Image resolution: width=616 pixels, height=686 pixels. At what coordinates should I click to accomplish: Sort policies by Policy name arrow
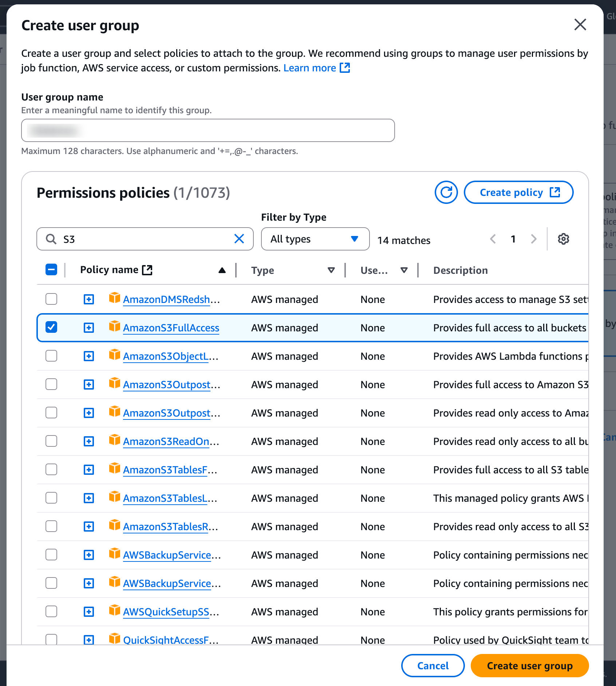point(222,270)
